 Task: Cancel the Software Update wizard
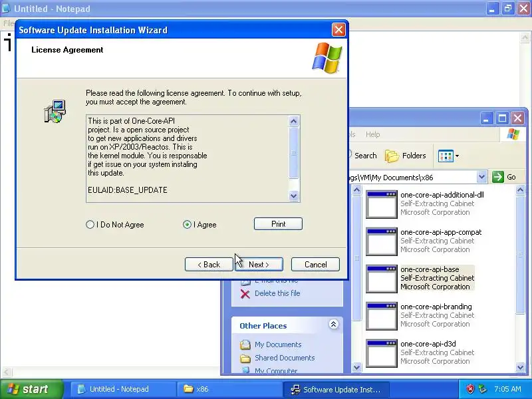coord(315,264)
